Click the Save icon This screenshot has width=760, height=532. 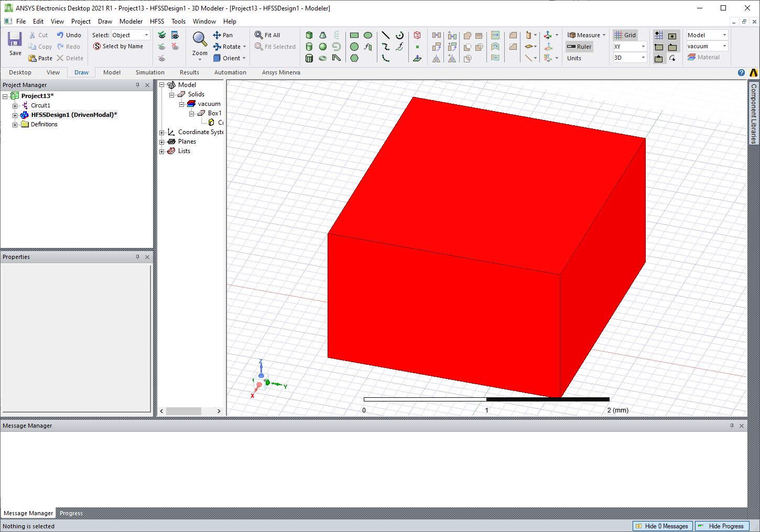coord(15,44)
